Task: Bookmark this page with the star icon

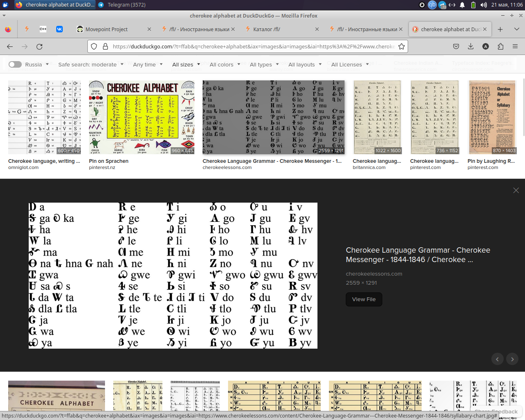Action: (402, 46)
